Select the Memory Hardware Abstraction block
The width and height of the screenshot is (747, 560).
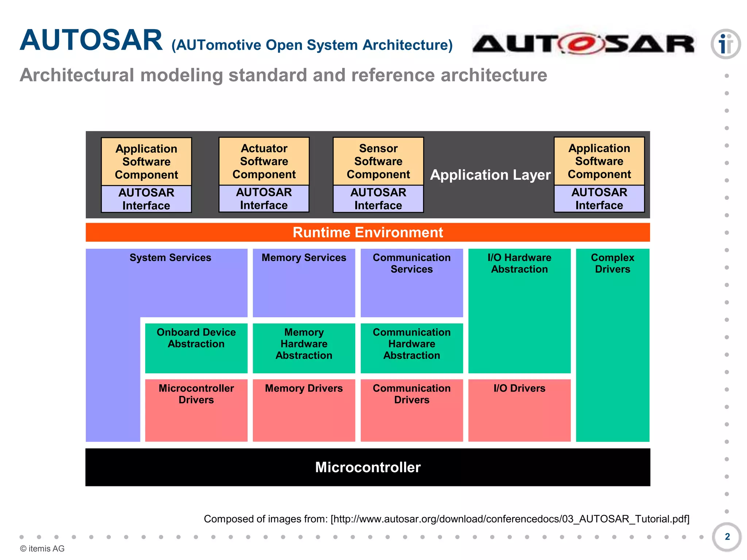(x=304, y=348)
